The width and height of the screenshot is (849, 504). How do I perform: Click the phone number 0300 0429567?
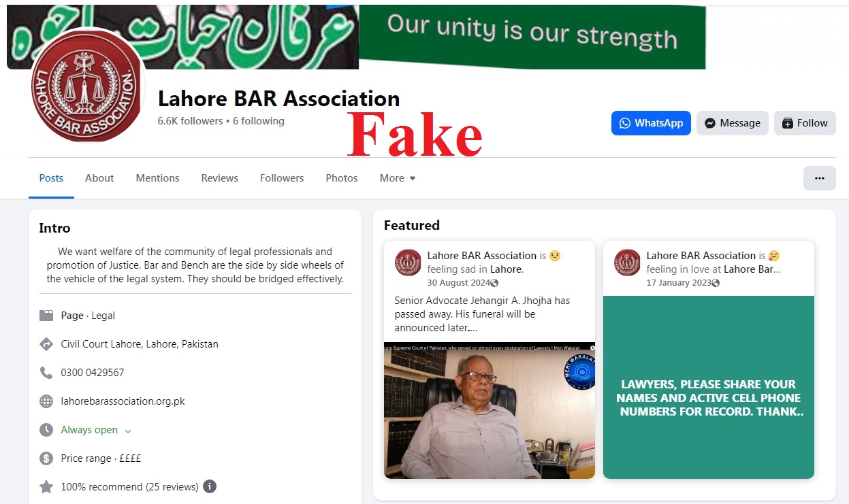point(93,373)
